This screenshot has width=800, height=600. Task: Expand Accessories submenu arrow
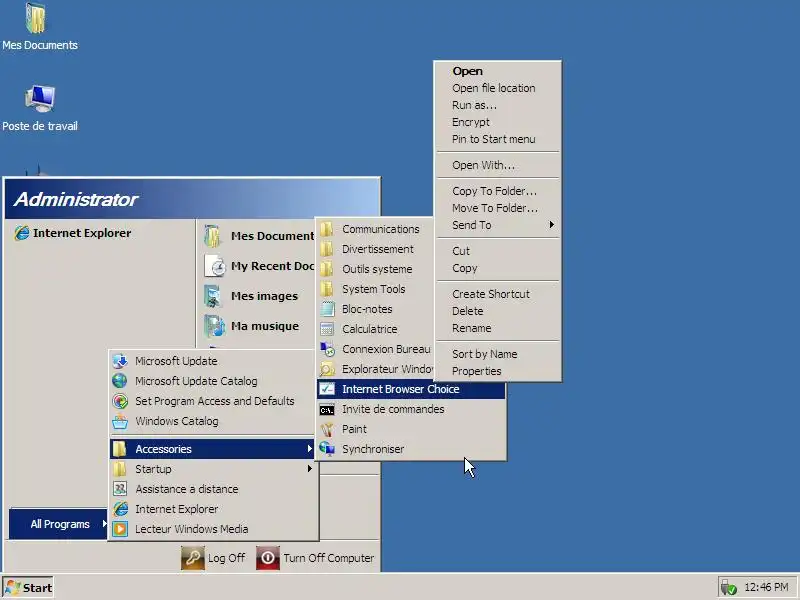click(310, 448)
